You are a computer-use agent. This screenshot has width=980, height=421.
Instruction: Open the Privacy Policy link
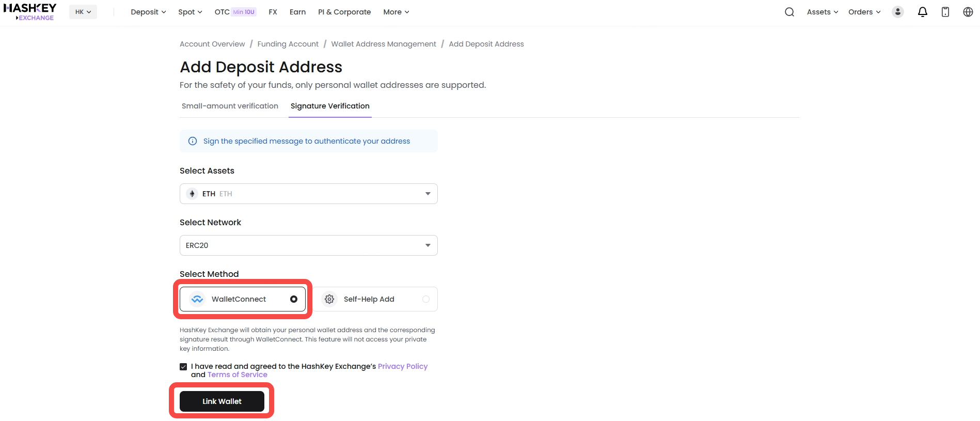[403, 366]
